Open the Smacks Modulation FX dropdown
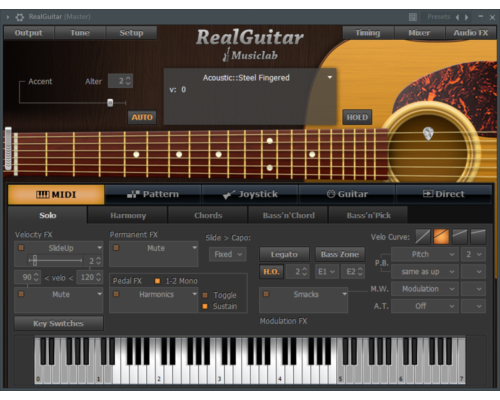The height and width of the screenshot is (400, 500). pos(344,294)
